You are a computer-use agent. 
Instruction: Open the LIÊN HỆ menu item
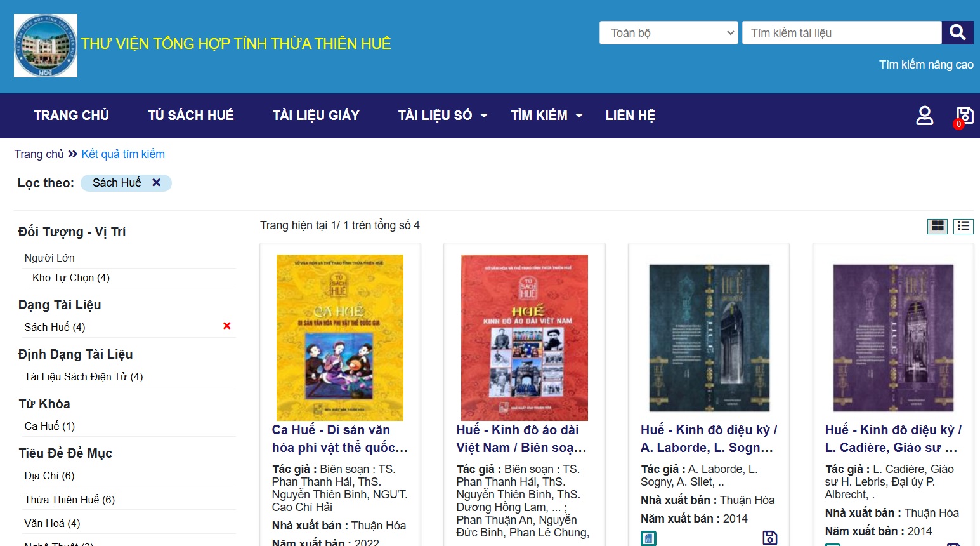630,116
